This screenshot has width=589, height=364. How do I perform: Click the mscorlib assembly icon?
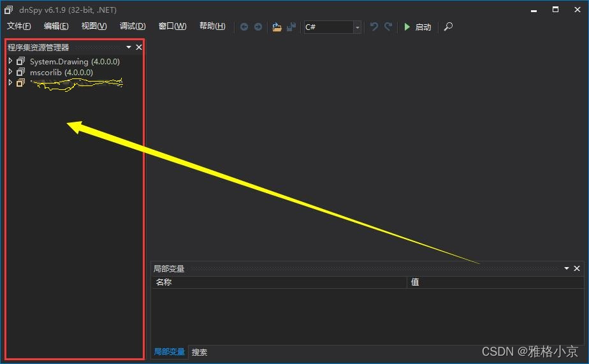[20, 72]
